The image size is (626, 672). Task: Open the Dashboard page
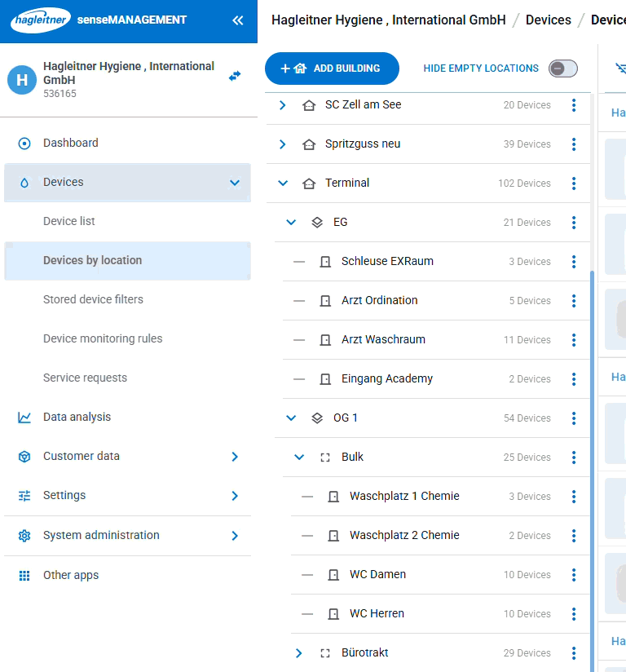71,143
